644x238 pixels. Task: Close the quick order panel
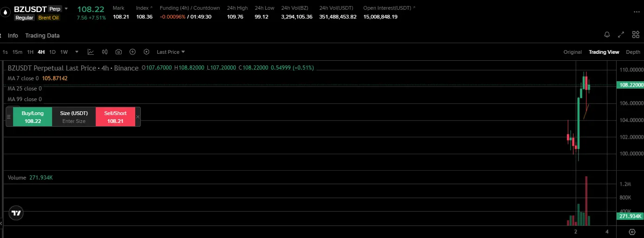click(x=137, y=116)
